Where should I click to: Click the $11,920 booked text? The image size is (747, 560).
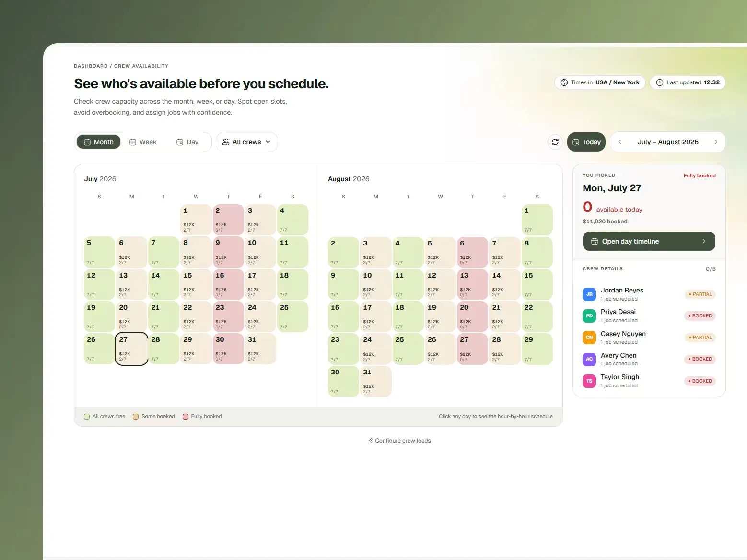point(605,222)
